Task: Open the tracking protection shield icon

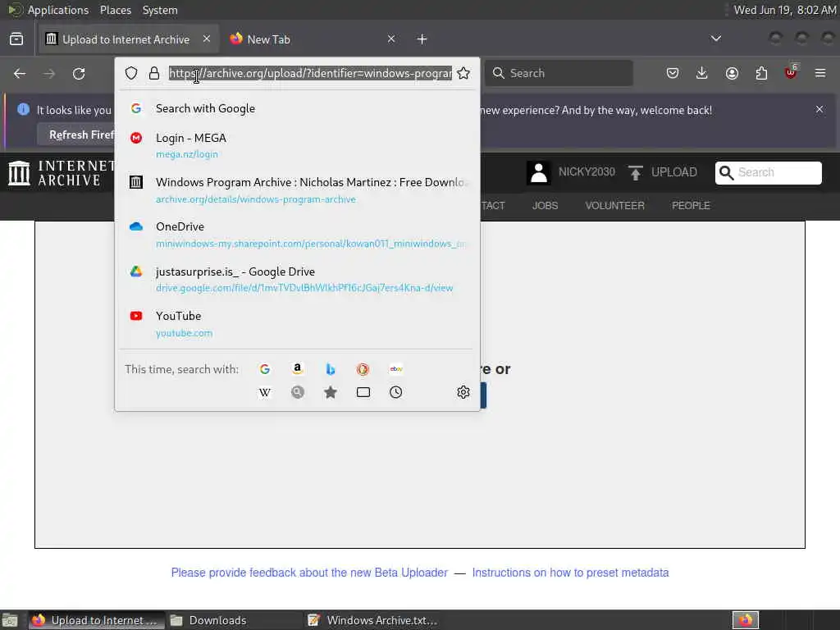Action: click(131, 73)
